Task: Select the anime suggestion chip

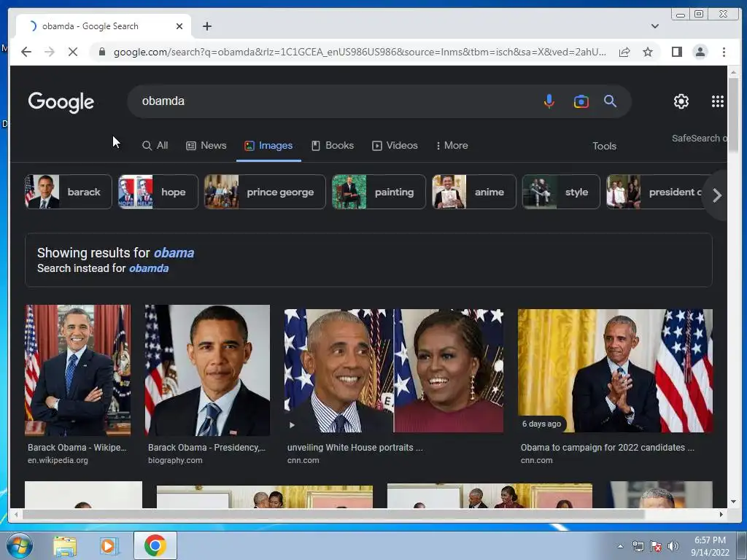Action: 474,192
